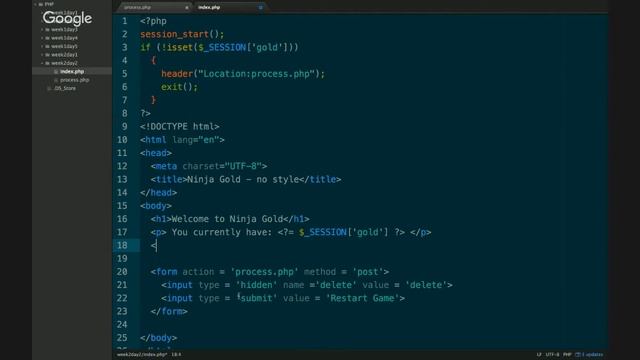Click the html lang="en" tag
This screenshot has width=640, height=360.
(x=182, y=140)
